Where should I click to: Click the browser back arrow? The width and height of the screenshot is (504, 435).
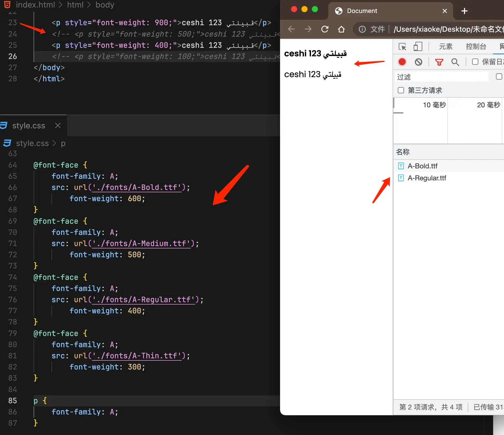(x=291, y=29)
